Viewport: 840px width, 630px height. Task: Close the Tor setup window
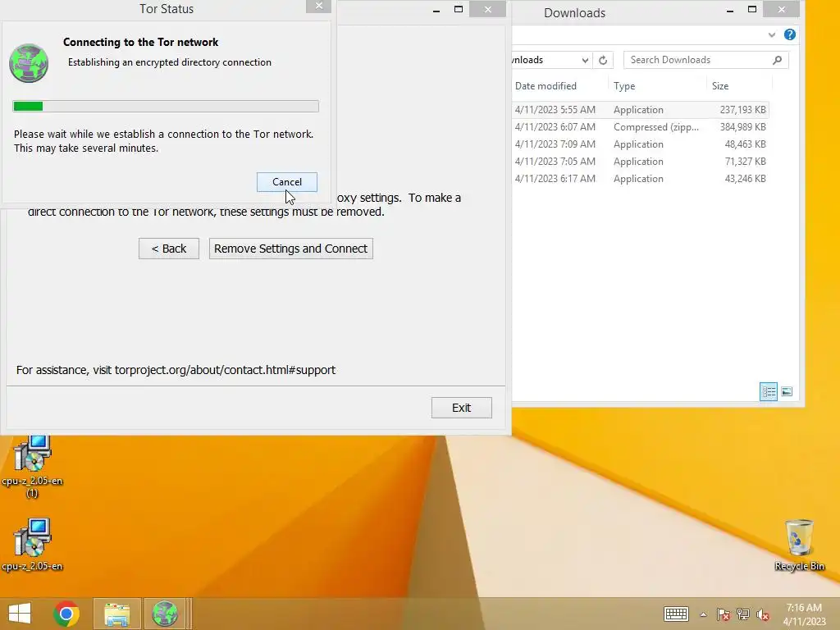click(487, 9)
